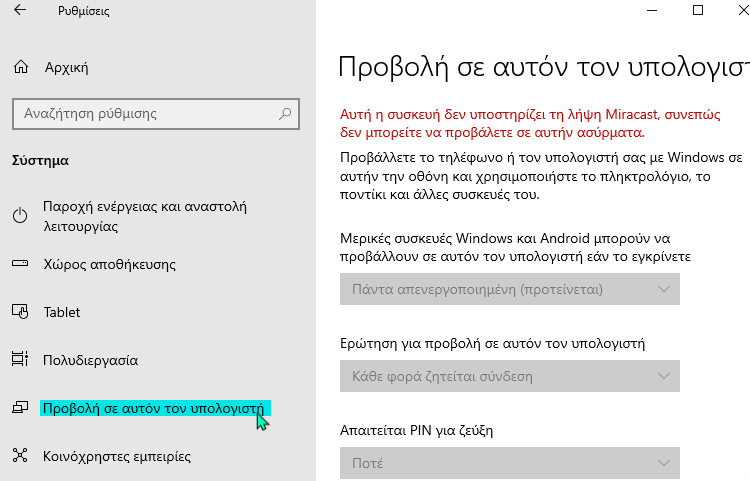Click the storage drive icon

(20, 263)
